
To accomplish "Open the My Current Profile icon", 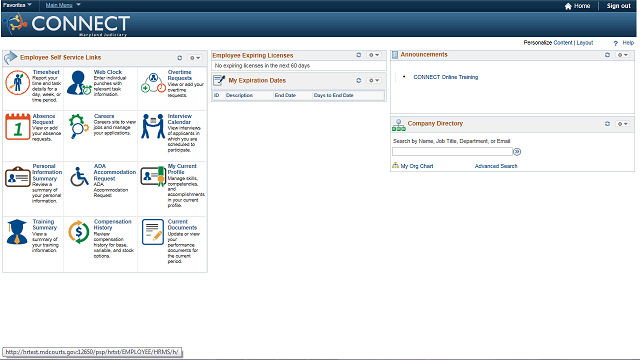I will (153, 177).
